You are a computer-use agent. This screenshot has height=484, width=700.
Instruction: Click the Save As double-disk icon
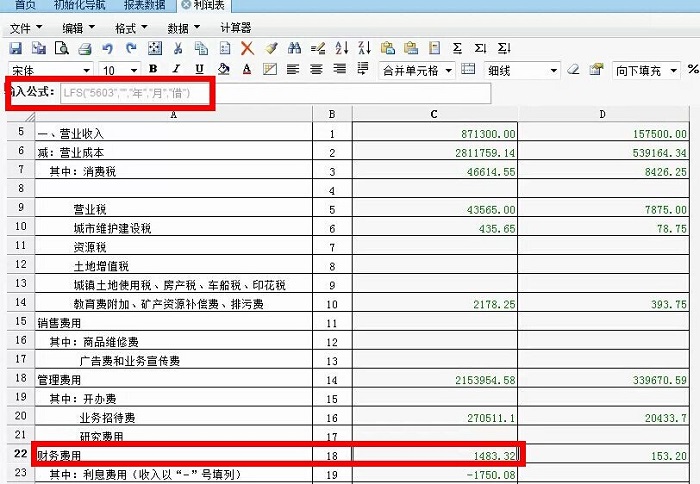click(39, 48)
